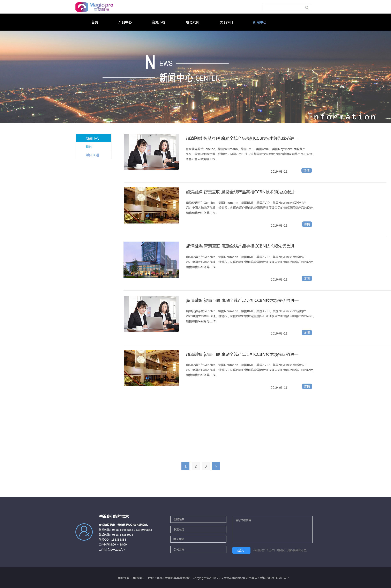Click the 电子邮箱 input field
This screenshot has height=588, width=391.
tap(198, 539)
